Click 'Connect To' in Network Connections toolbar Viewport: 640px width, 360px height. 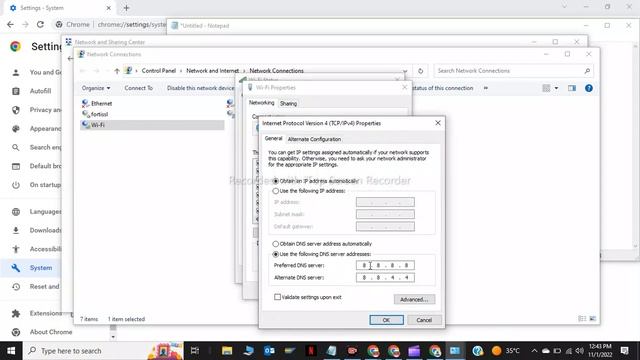(x=138, y=88)
